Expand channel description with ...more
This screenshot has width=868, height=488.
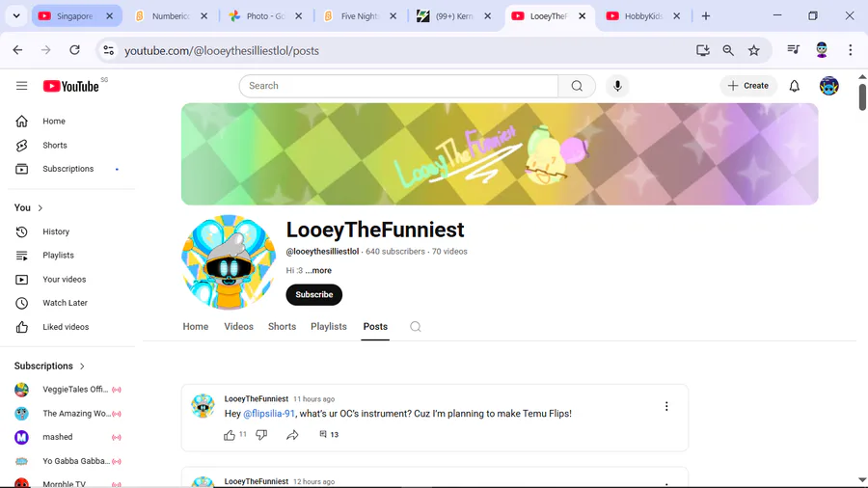(318, 271)
